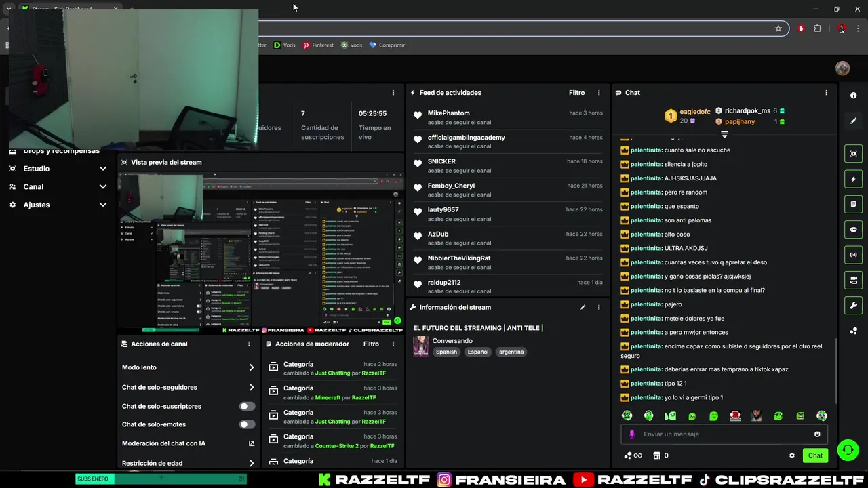Toggle Chat de solo-emotes switch
The width and height of the screenshot is (868, 488).
pyautogui.click(x=248, y=424)
